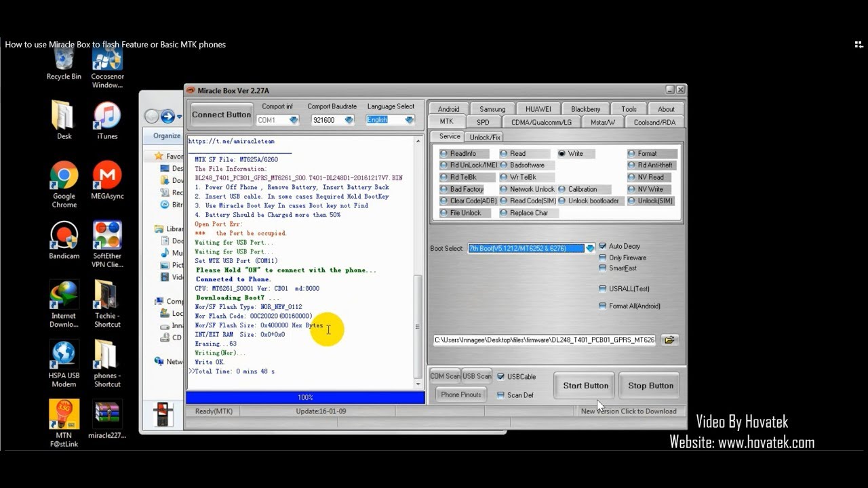Expand the Boot Select dropdown
This screenshot has width=868, height=488.
(x=590, y=249)
